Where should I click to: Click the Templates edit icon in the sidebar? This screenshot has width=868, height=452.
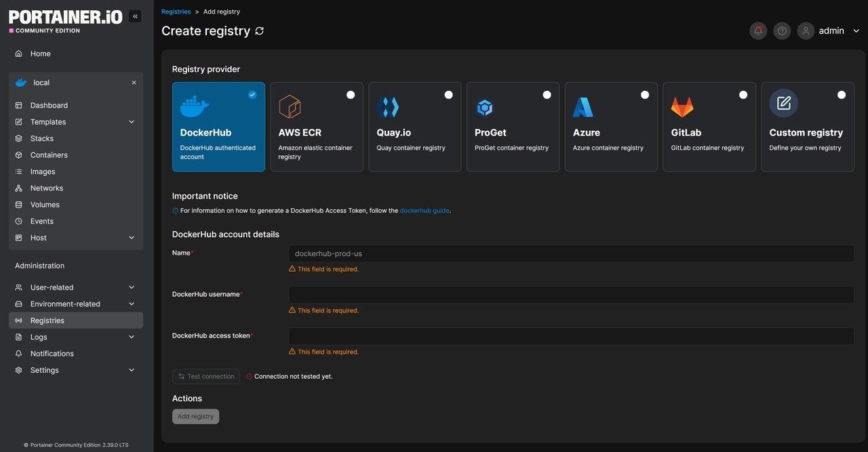18,122
